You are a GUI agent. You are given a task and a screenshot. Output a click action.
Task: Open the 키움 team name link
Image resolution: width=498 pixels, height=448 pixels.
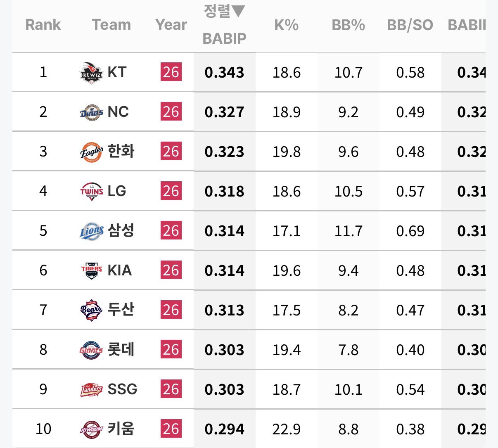pos(121,429)
